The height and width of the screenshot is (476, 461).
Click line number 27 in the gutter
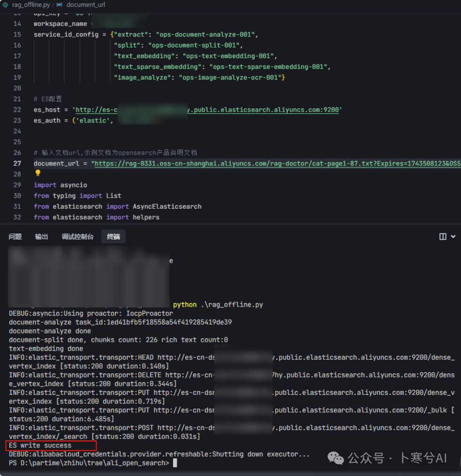(17, 164)
